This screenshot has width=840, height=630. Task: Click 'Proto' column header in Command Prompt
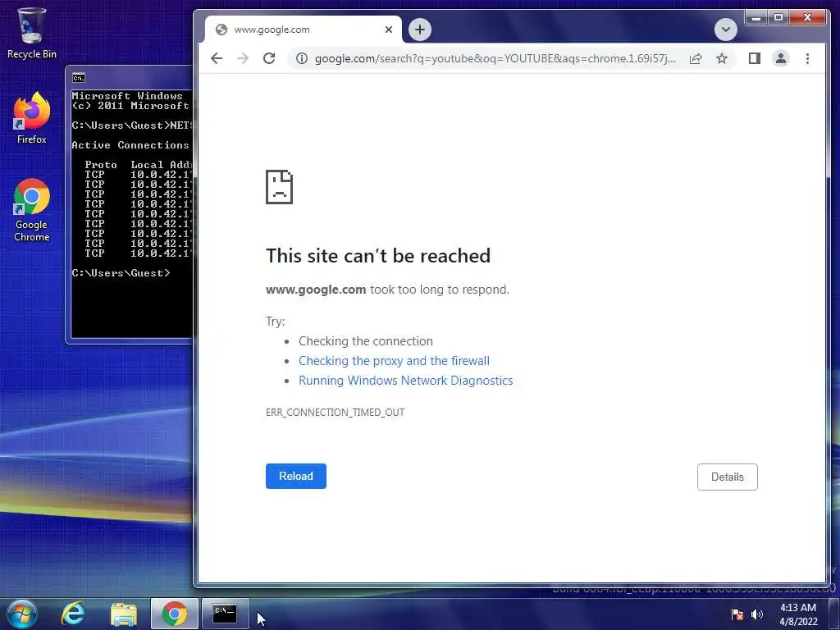tap(101, 165)
